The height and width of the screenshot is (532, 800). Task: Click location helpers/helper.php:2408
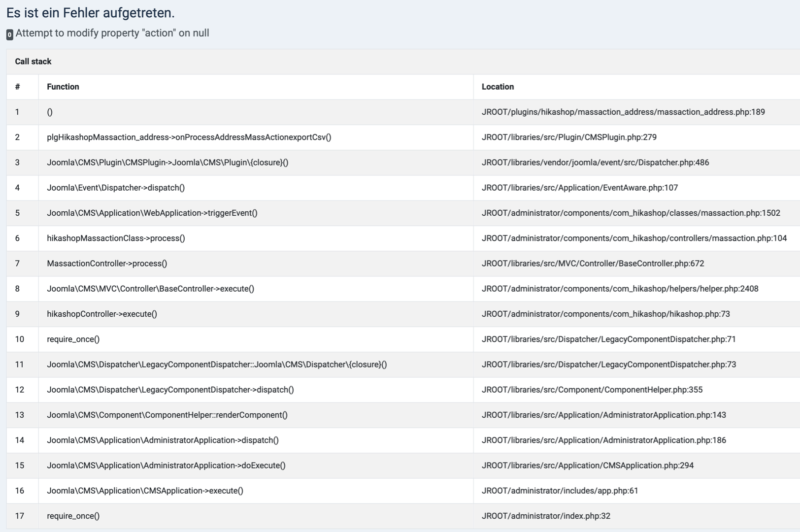coord(620,289)
